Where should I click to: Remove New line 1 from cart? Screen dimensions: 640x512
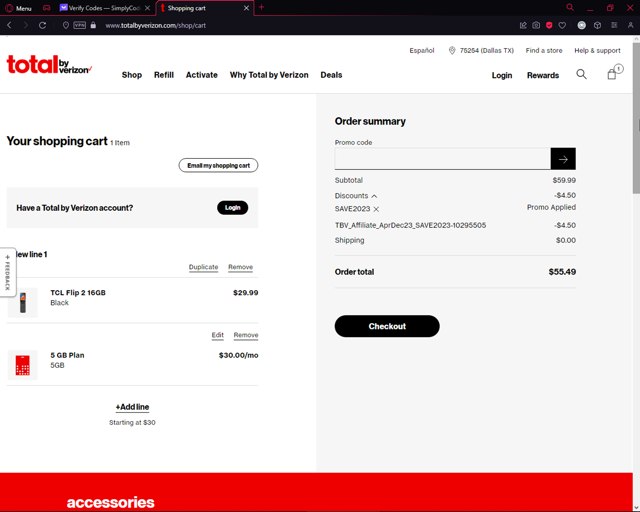pos(240,267)
